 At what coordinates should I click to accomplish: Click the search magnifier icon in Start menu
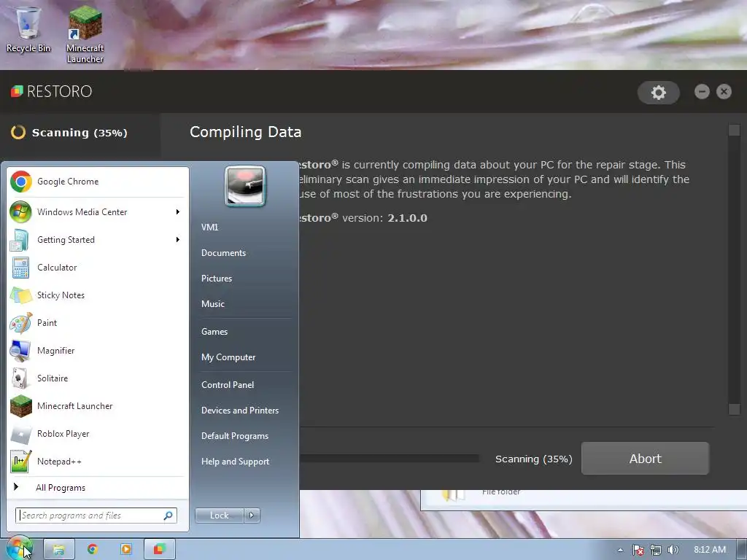click(x=169, y=516)
